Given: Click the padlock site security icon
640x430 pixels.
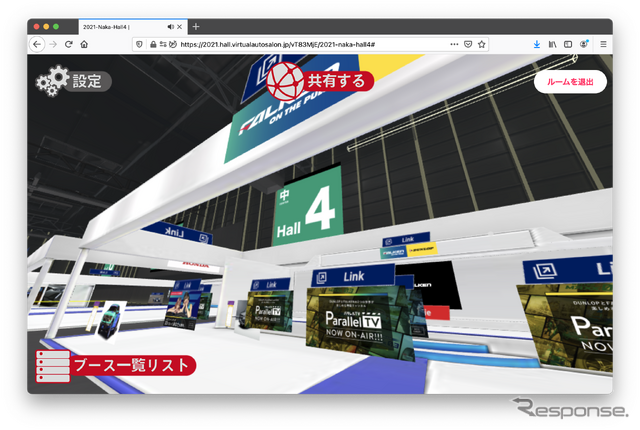Looking at the screenshot, I should coord(153,44).
